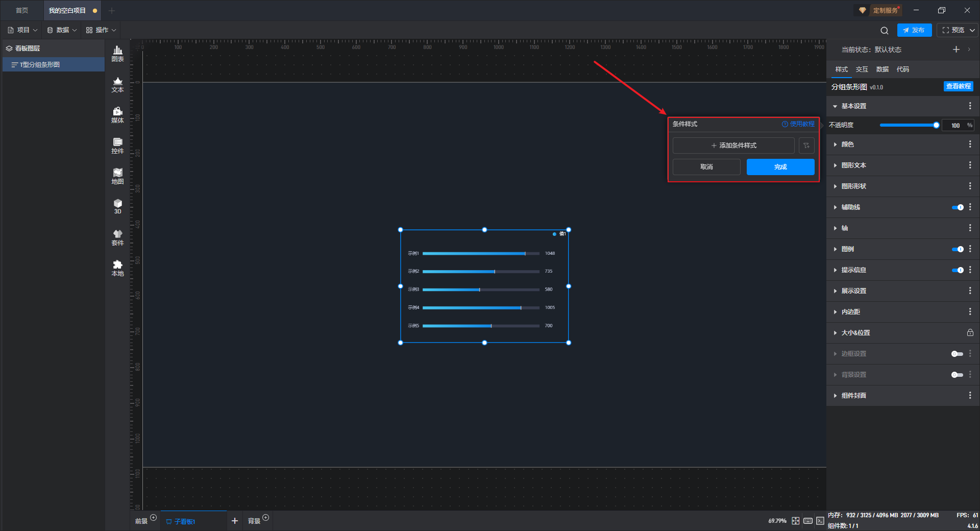Open more options for 基本设置

[x=970, y=106]
